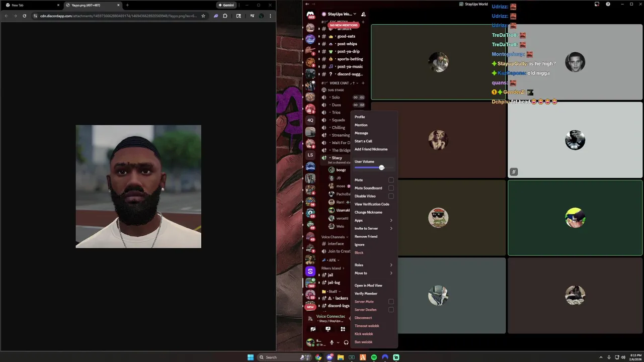This screenshot has height=362, width=644.
Task: Open File Explorer from the taskbar
Action: pos(341,357)
